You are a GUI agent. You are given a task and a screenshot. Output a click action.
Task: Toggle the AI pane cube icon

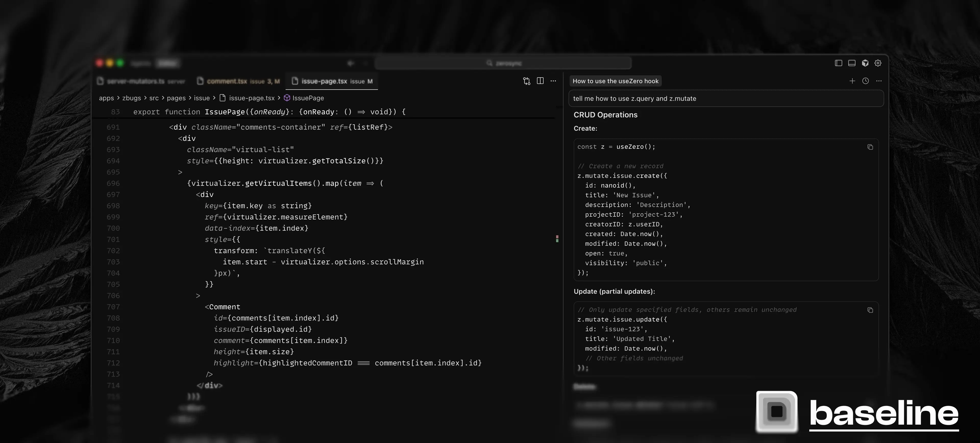coord(865,63)
